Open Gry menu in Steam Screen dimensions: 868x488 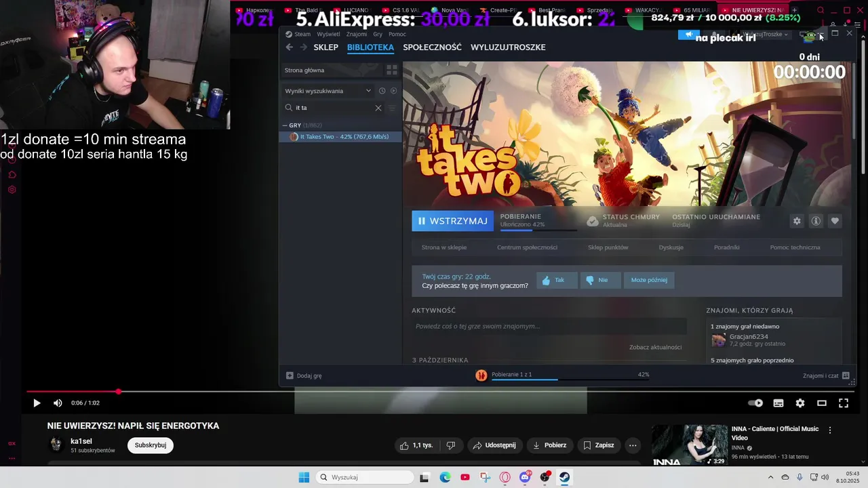(x=378, y=34)
